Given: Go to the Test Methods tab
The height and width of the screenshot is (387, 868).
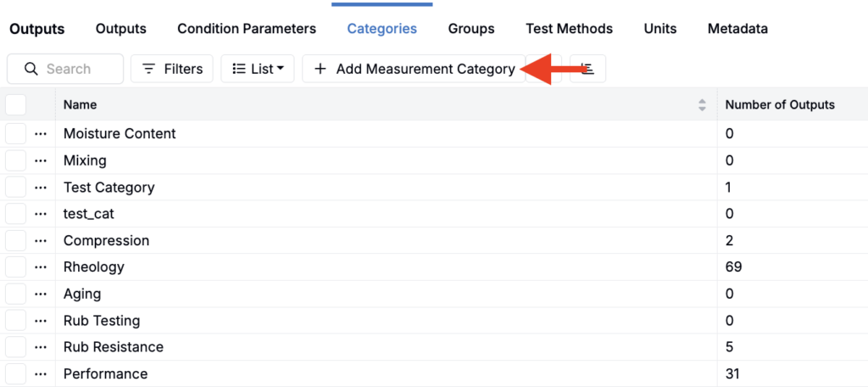Looking at the screenshot, I should click(569, 29).
